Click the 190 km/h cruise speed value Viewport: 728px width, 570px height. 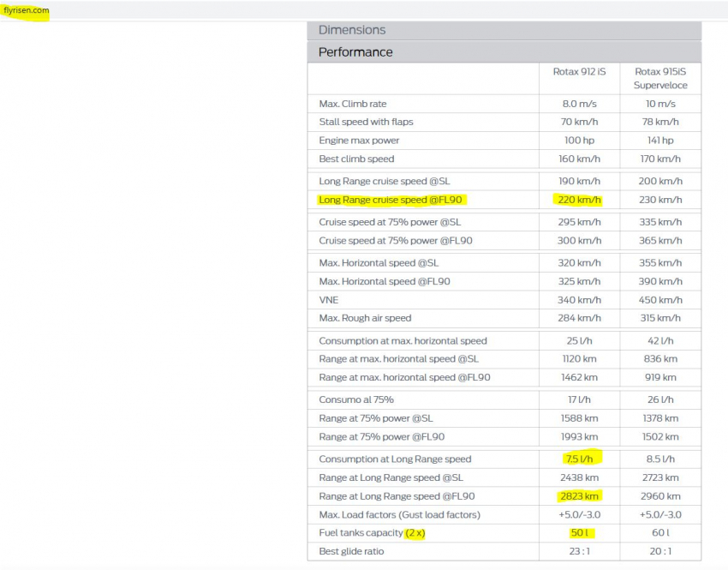[x=579, y=182]
